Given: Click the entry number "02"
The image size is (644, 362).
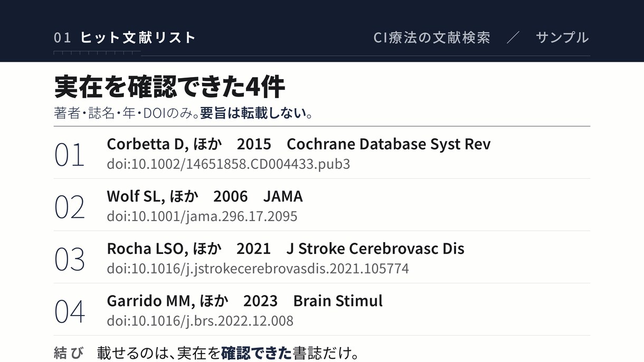Looking at the screenshot, I should pyautogui.click(x=69, y=207).
